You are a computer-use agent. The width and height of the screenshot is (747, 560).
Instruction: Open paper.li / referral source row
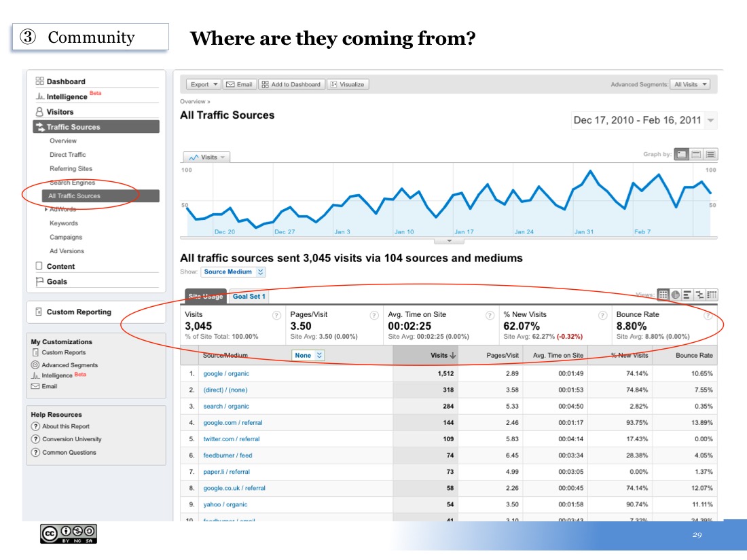click(x=227, y=472)
